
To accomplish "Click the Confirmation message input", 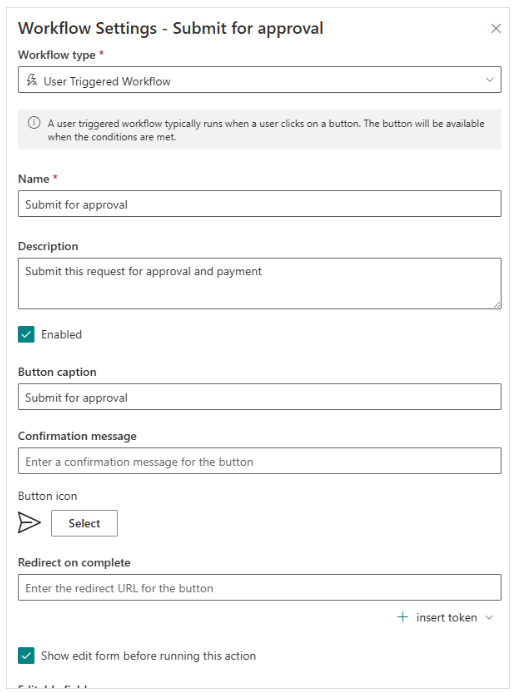I will click(260, 461).
